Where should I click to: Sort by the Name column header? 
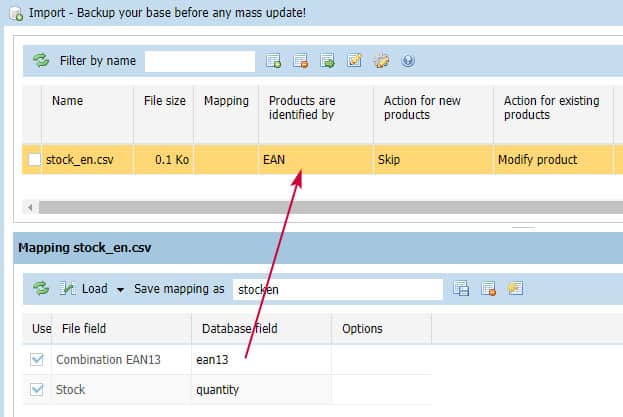tap(68, 101)
